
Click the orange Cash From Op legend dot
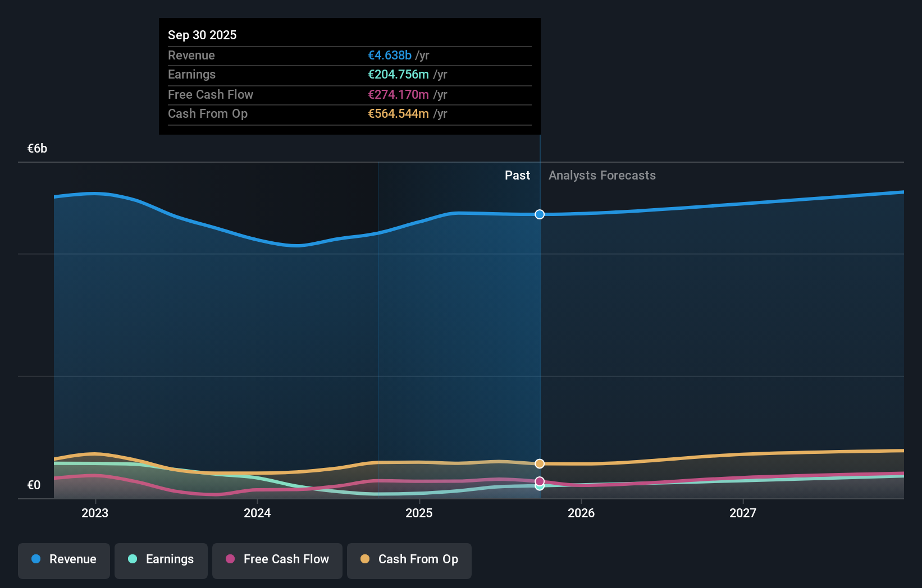[365, 559]
